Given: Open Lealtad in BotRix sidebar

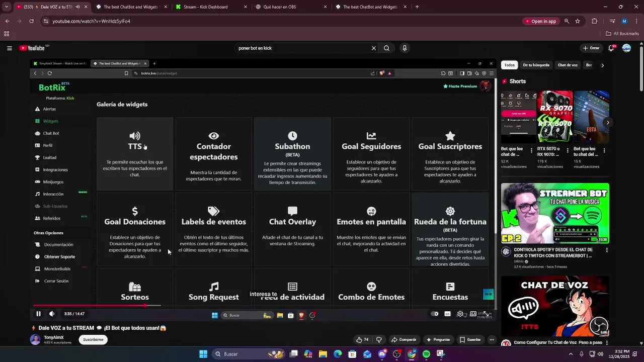Looking at the screenshot, I should (x=49, y=157).
